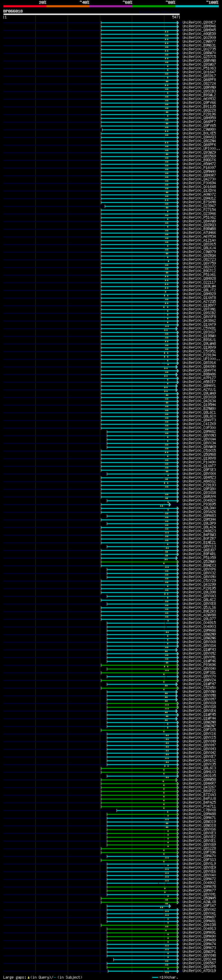Select the UniRef100_Q8S916 label
The width and height of the screenshot is (222, 980).
[x=199, y=363]
